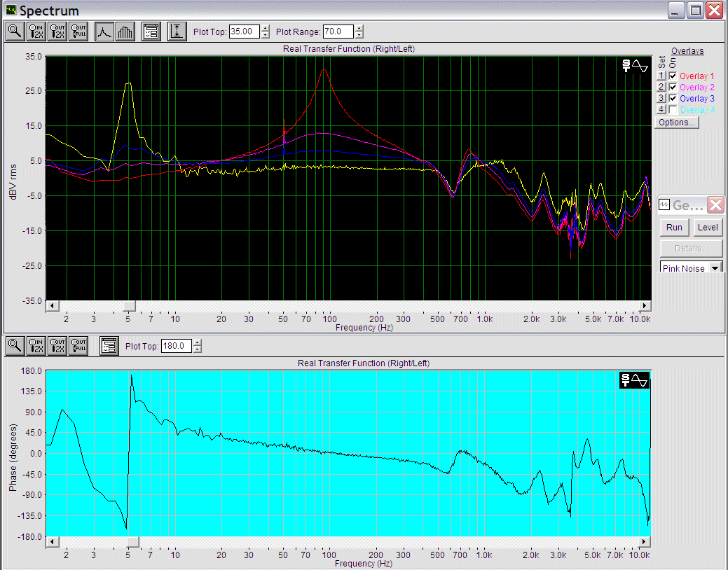
Task: Increase phase Plot Top with up arrow
Action: 198,342
